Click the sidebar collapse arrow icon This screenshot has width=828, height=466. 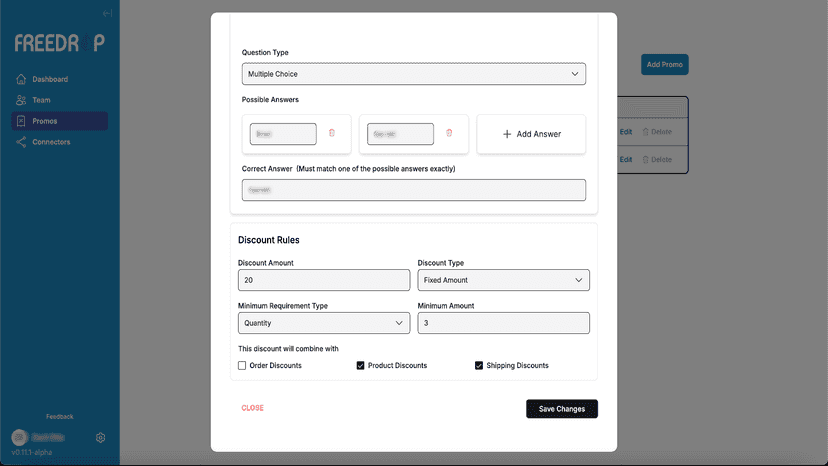[107, 13]
